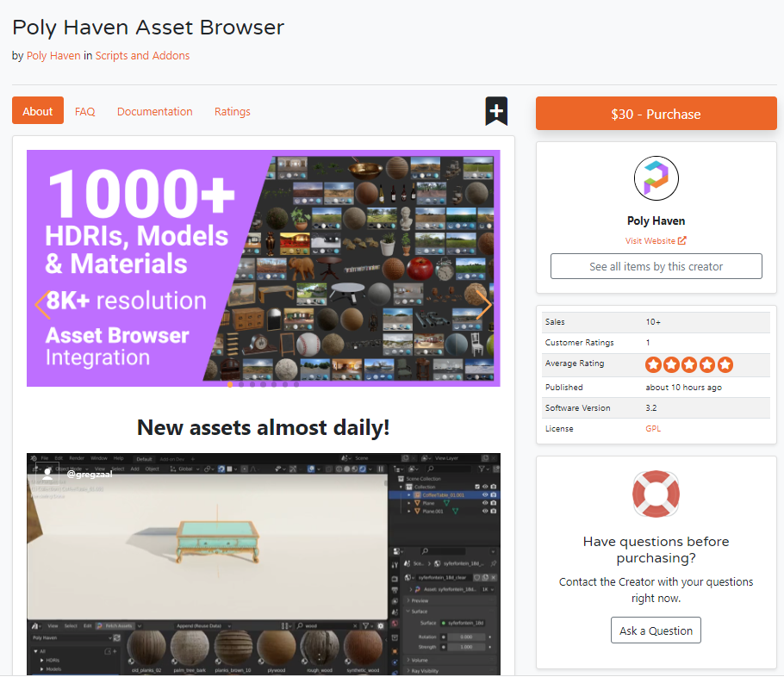The image size is (784, 677).
Task: Open the Scripts and Addons category link
Action: 142,55
